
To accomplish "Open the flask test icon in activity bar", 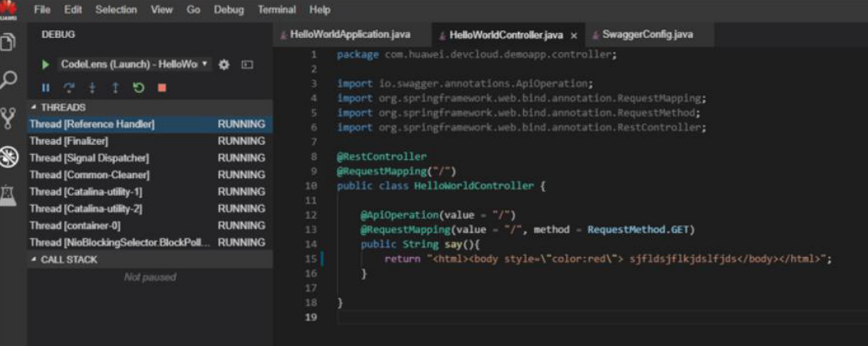I will [x=8, y=195].
